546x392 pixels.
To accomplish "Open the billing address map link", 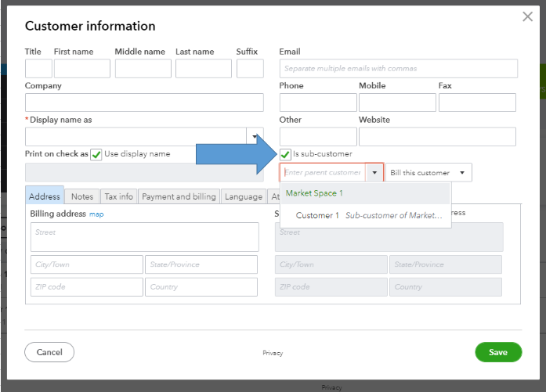I will (96, 214).
